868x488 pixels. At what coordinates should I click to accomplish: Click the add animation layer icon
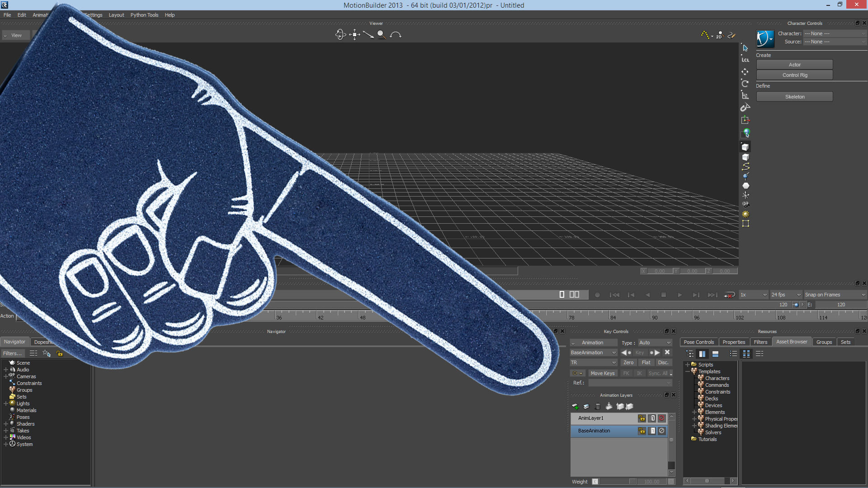coord(576,407)
